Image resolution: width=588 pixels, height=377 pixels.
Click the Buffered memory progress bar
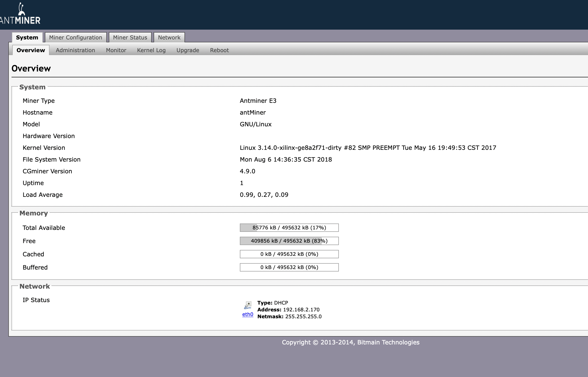(289, 267)
